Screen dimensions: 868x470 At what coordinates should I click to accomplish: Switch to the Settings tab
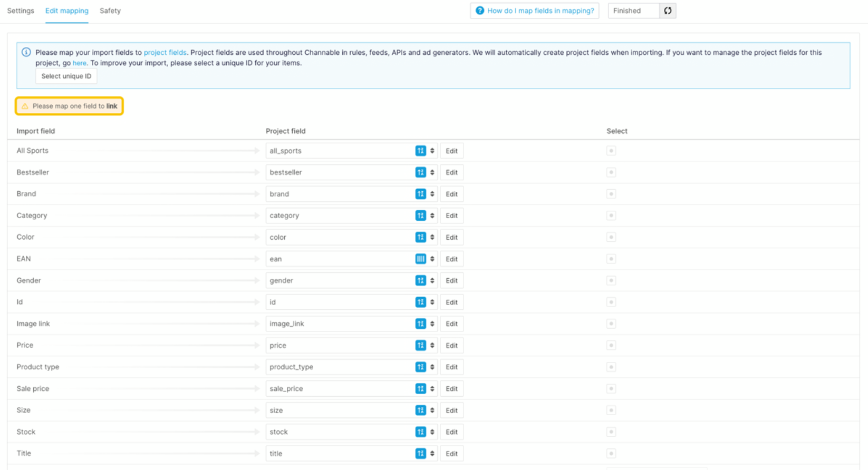(x=21, y=11)
